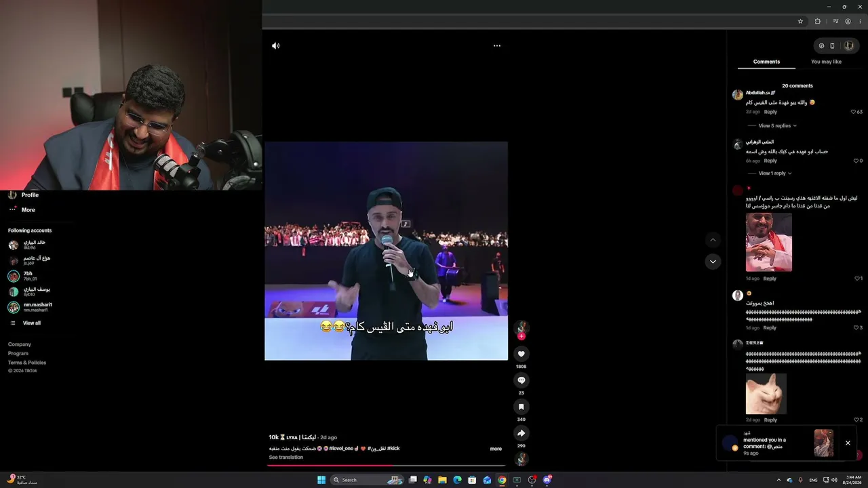Open File Explorer from the taskbar
The width and height of the screenshot is (868, 488).
click(442, 480)
